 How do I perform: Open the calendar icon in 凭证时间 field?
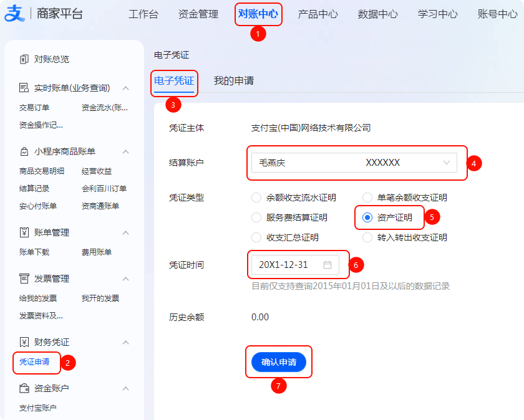point(327,265)
